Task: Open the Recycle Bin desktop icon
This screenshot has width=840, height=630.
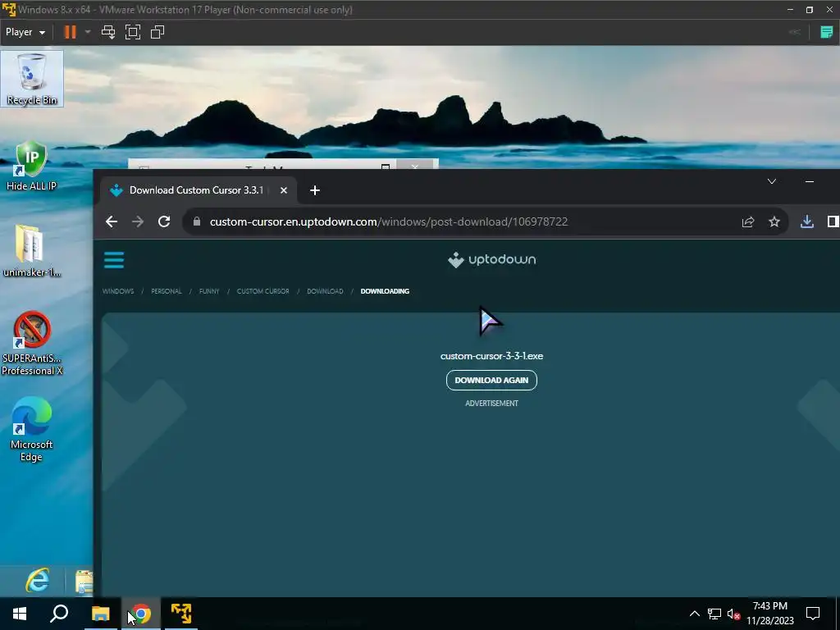Action: click(32, 79)
